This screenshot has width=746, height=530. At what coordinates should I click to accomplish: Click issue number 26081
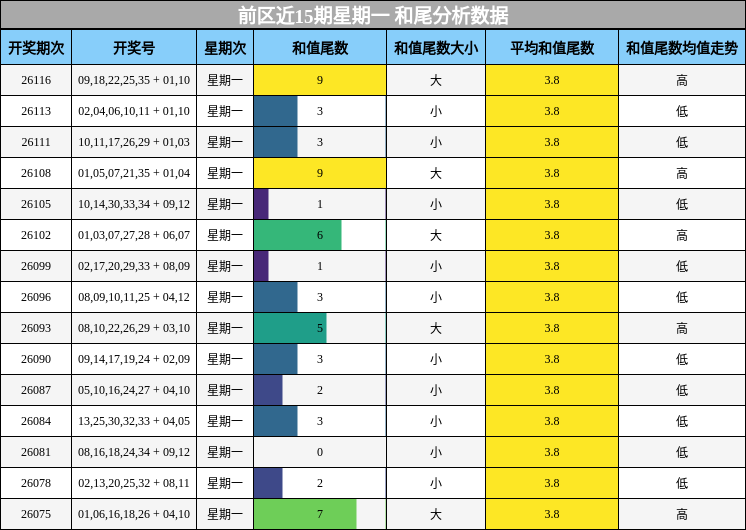[36, 452]
